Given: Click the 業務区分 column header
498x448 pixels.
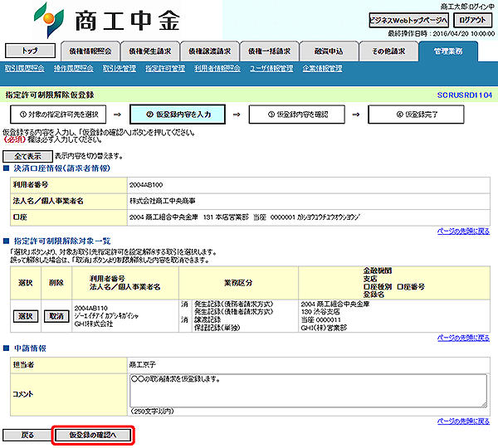Looking at the screenshot, I should coord(238,283).
